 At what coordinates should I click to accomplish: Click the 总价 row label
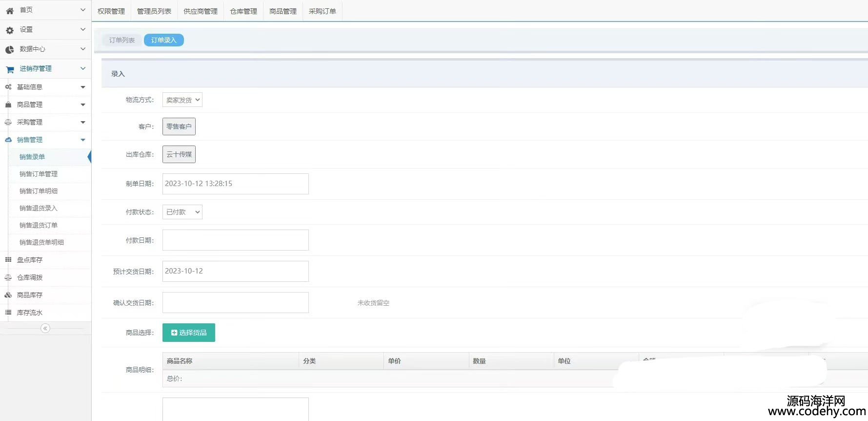pos(174,379)
